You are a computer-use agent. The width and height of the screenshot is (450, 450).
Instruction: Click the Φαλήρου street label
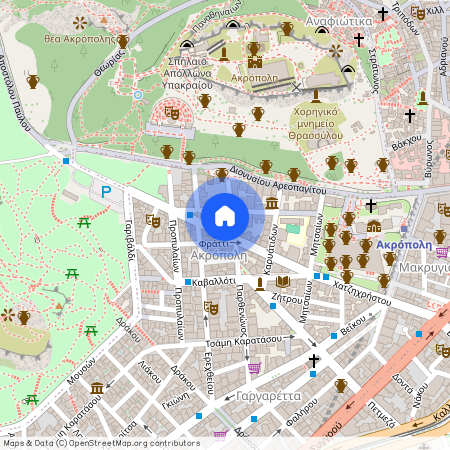[303, 412]
